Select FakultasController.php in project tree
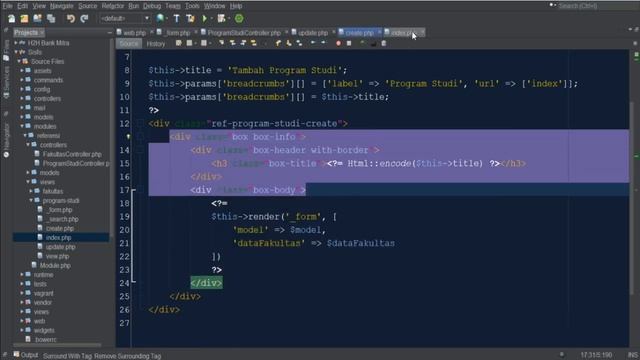The width and height of the screenshot is (640, 360). pyautogui.click(x=72, y=154)
